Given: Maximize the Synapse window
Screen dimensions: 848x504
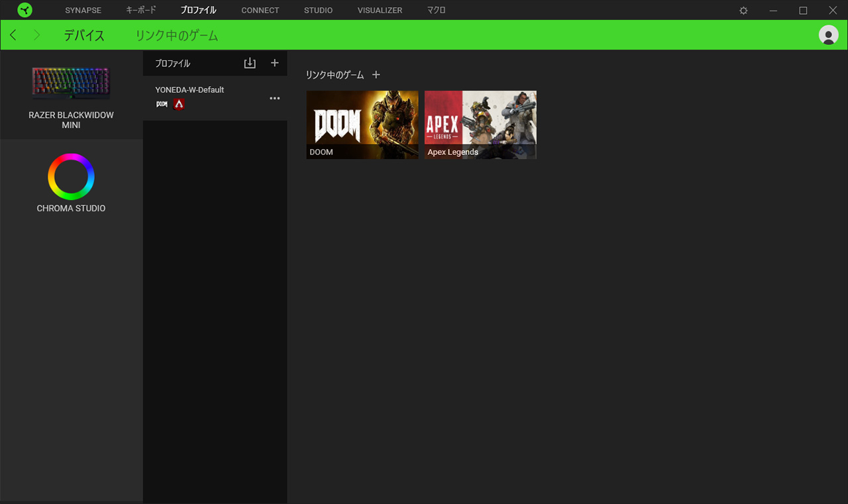Looking at the screenshot, I should (803, 11).
